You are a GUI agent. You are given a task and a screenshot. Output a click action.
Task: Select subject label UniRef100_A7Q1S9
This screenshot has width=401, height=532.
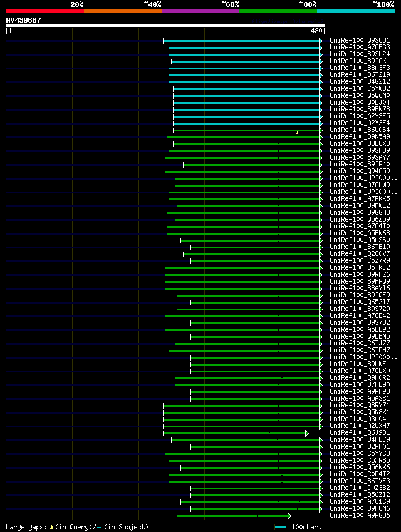click(360, 502)
